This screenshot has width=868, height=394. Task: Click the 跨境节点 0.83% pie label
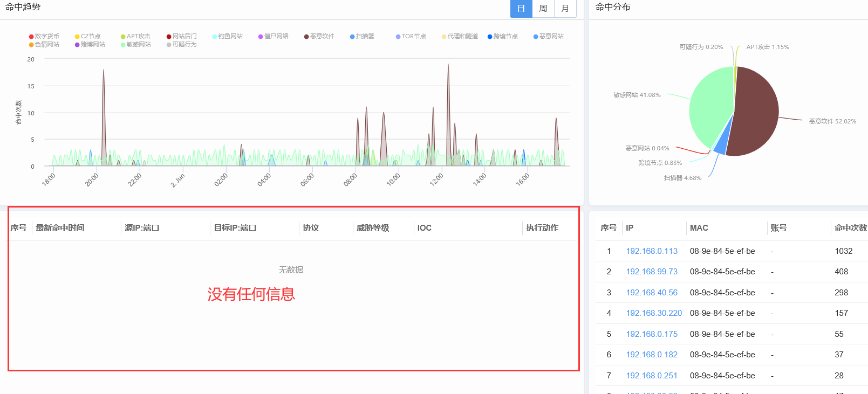660,163
